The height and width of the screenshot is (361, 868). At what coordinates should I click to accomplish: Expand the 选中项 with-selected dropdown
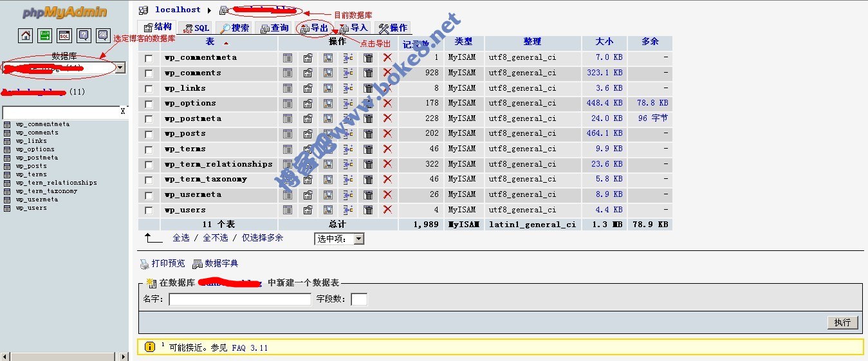(339, 239)
